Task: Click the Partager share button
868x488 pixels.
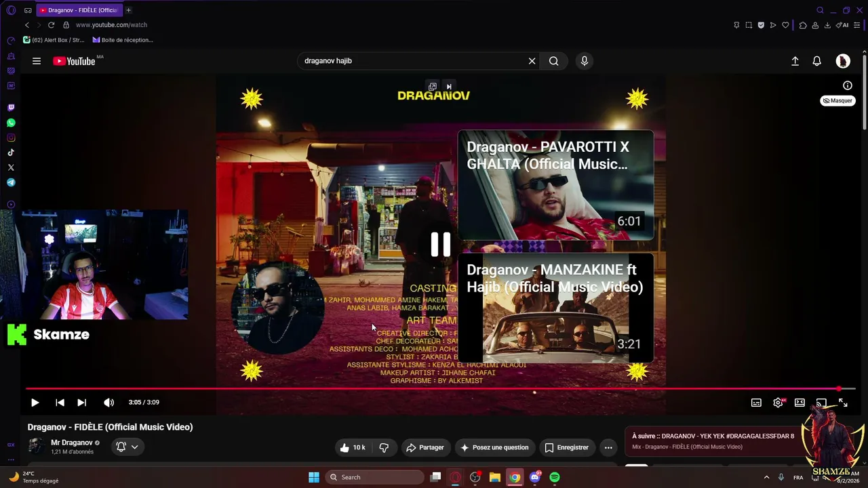Action: pos(425,447)
